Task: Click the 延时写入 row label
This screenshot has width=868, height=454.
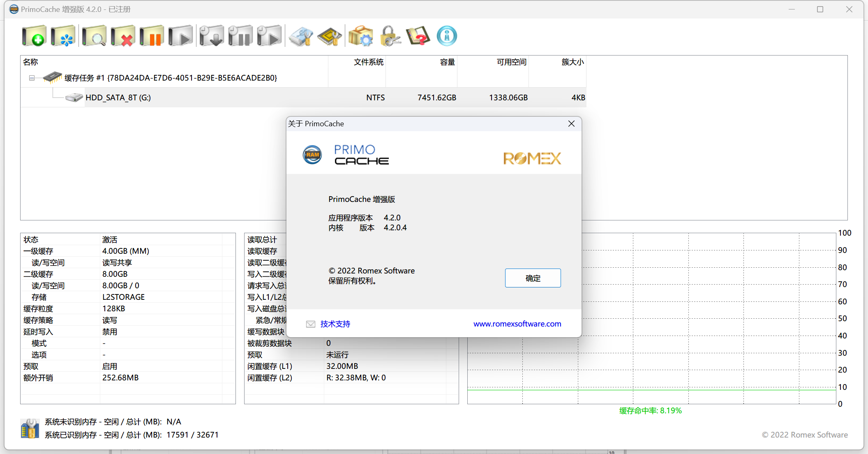Action: pos(38,331)
